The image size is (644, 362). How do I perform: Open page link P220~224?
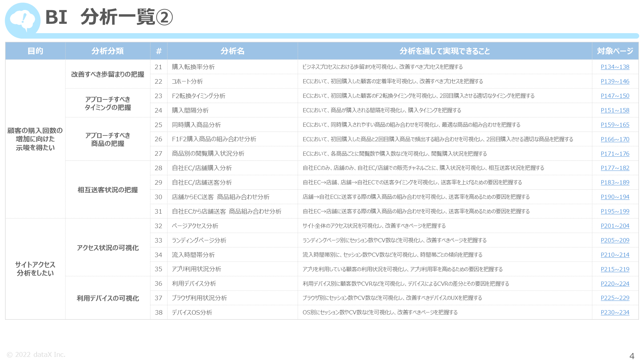(615, 284)
